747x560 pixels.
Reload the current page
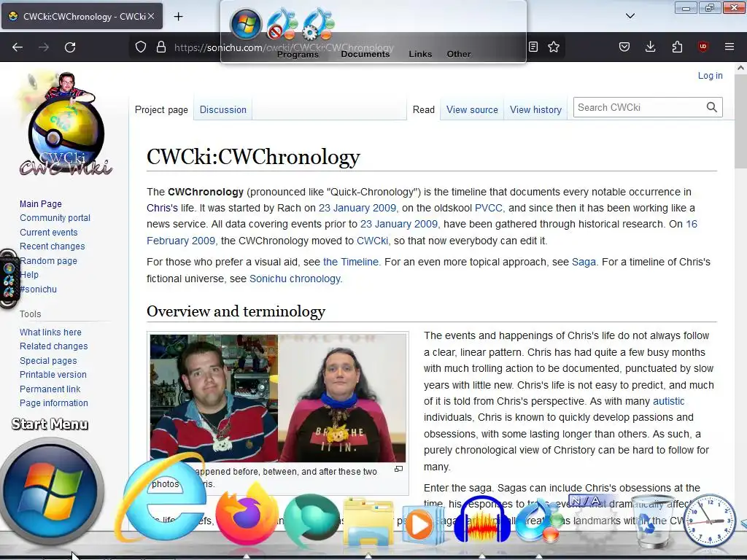pos(70,47)
